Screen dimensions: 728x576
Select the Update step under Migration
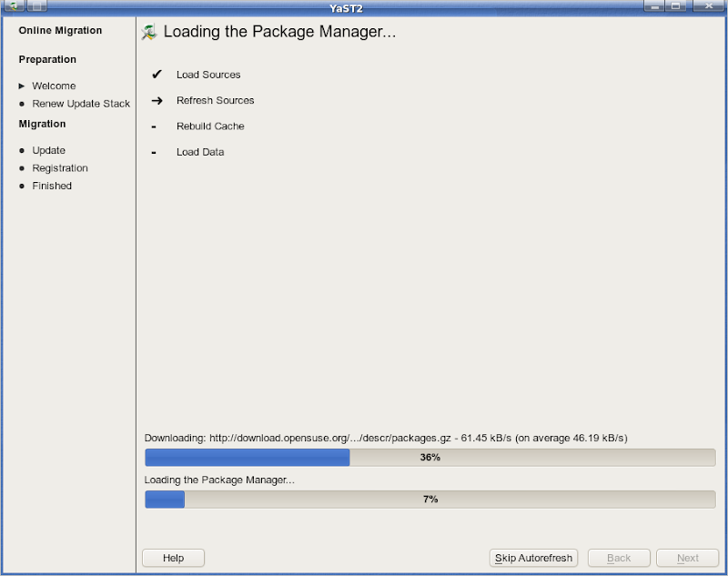pos(48,150)
